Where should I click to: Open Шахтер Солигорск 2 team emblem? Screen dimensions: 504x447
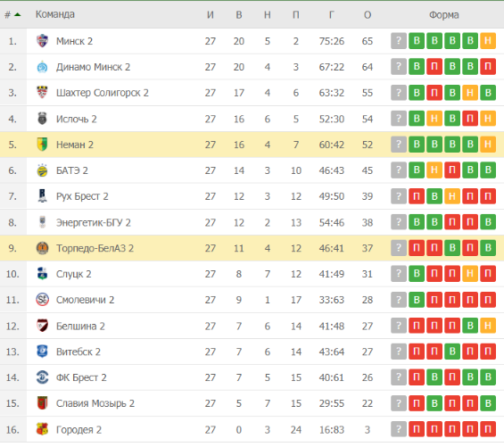point(42,93)
